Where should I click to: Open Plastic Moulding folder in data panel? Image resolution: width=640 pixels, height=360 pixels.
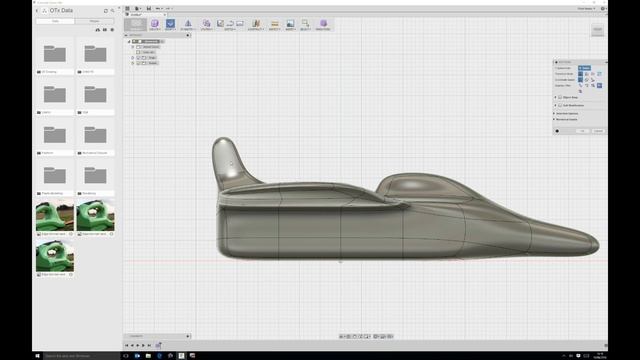55,176
